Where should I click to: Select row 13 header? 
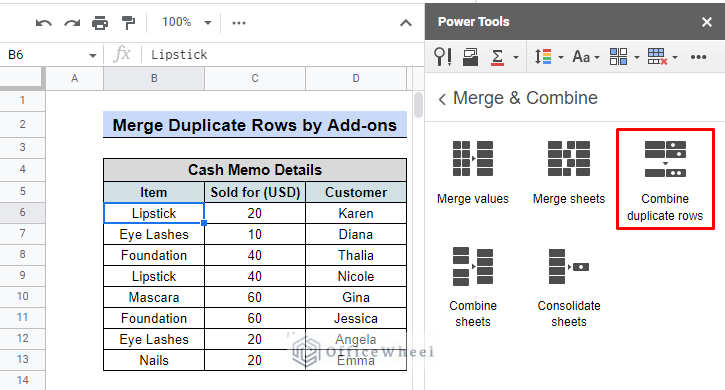point(22,359)
